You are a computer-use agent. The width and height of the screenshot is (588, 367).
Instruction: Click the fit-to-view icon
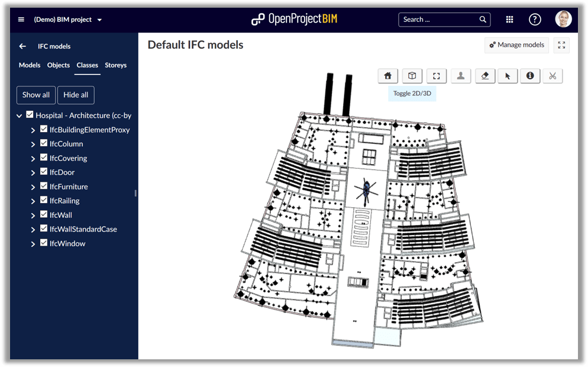tap(436, 76)
